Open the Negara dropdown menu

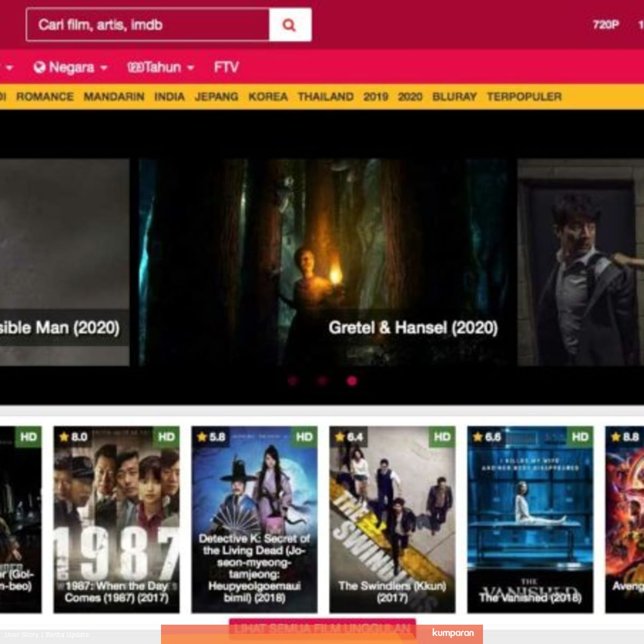click(x=71, y=68)
